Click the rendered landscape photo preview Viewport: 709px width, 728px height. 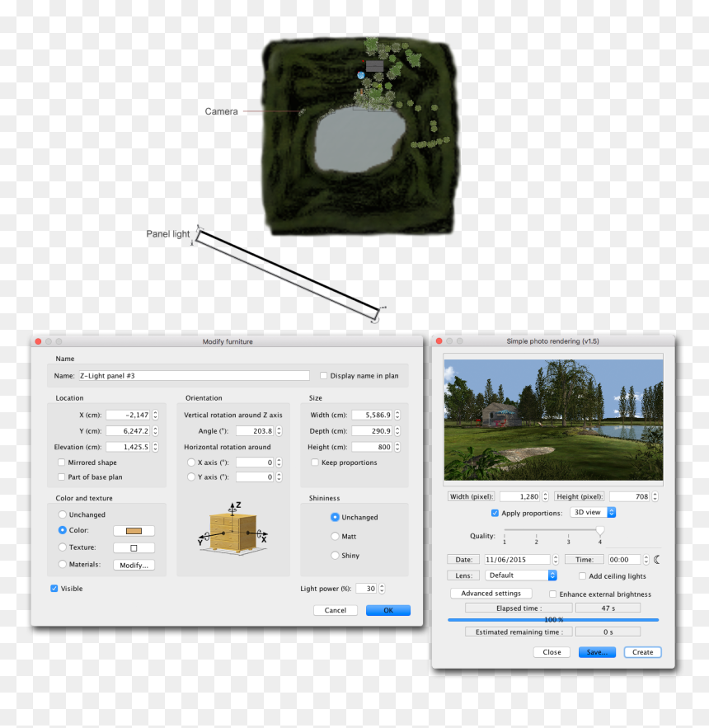[x=553, y=420]
